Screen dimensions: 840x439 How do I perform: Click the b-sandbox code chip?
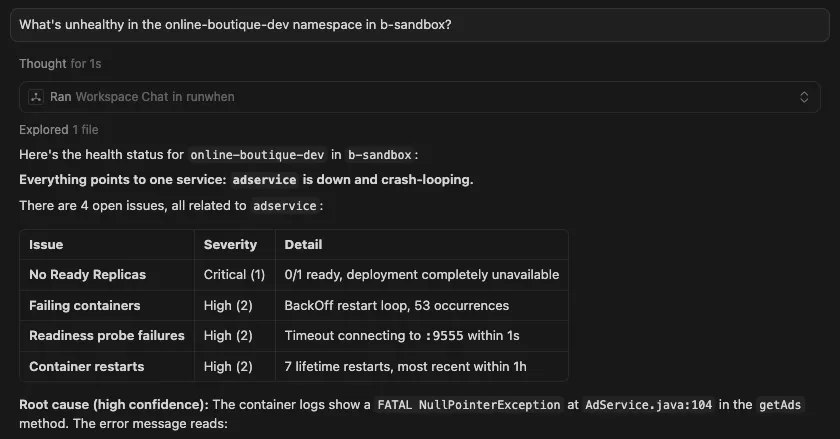pyautogui.click(x=378, y=155)
